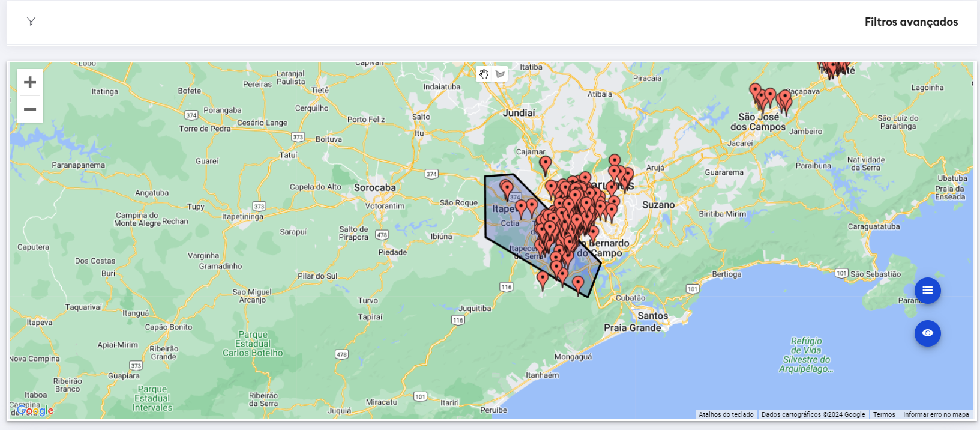Viewport: 980px width, 430px height.
Task: Select the draw polygon tool
Action: [x=500, y=74]
